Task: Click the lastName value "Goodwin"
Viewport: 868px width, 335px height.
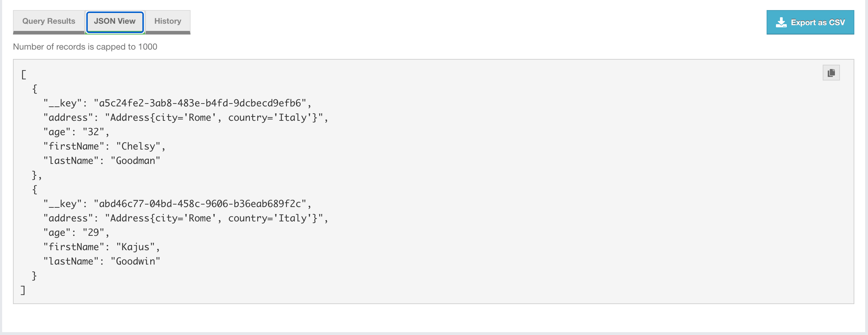Action: click(x=135, y=262)
